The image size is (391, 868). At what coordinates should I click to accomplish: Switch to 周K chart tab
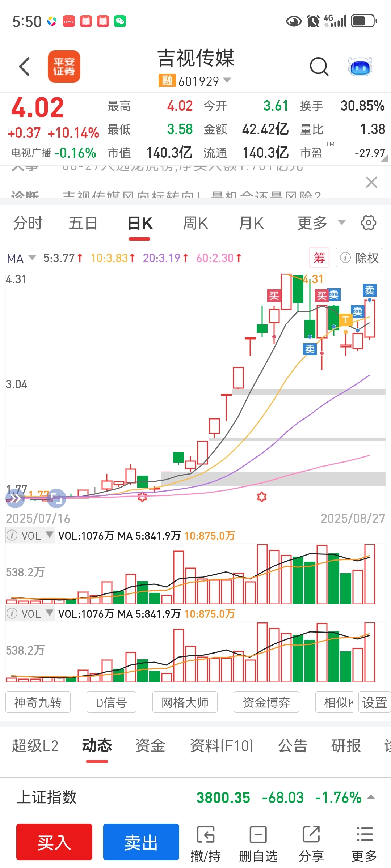pyautogui.click(x=195, y=223)
